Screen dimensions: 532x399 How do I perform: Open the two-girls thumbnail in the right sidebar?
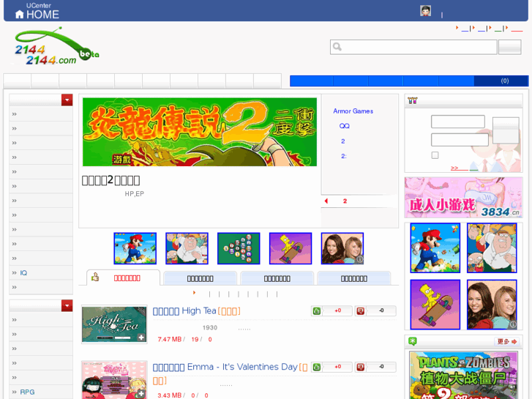click(x=492, y=305)
